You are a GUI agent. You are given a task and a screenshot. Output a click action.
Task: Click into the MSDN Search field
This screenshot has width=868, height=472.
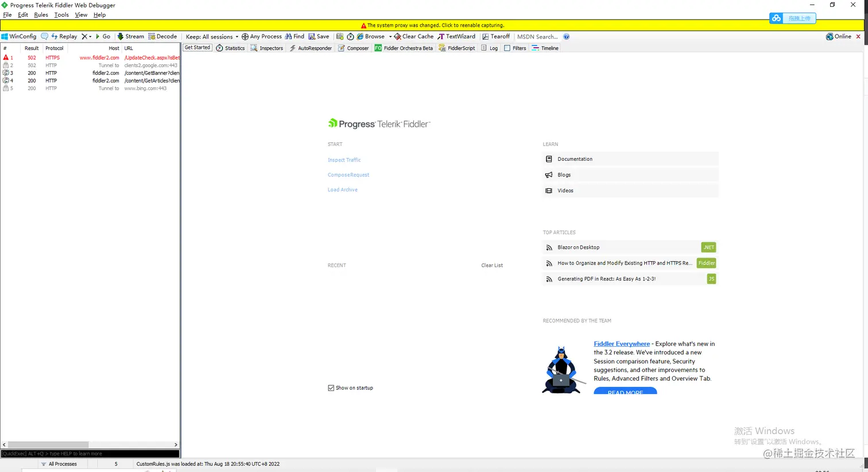(x=537, y=37)
